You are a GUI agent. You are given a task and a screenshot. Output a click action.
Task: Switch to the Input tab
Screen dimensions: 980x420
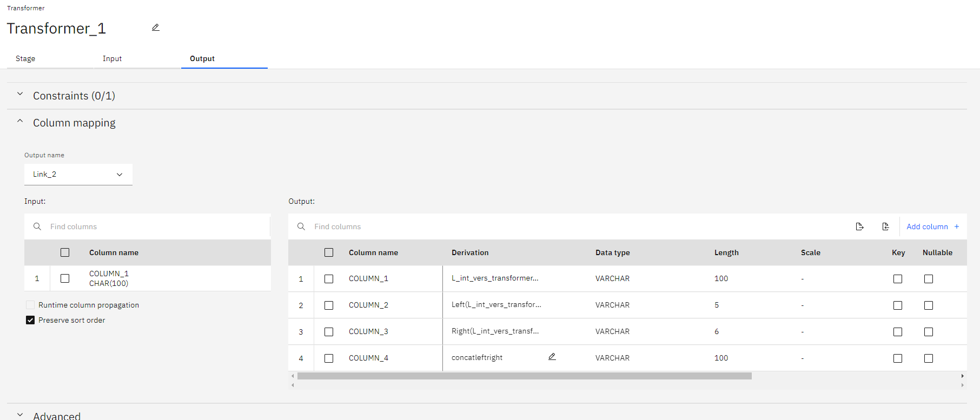click(x=112, y=58)
